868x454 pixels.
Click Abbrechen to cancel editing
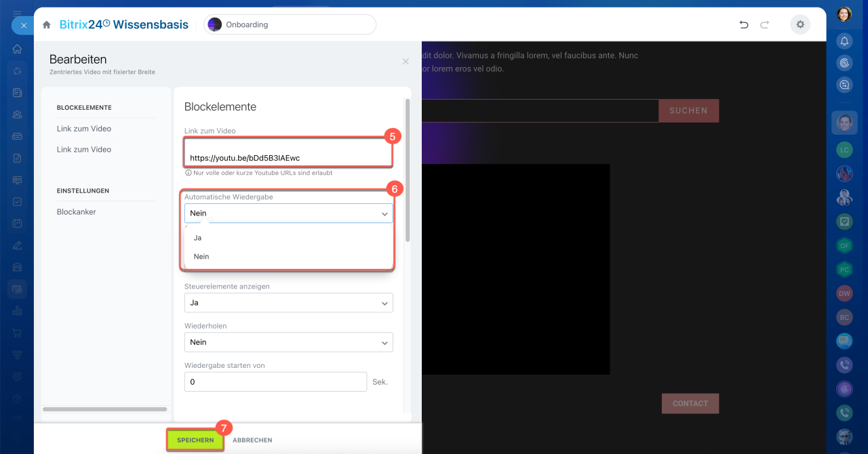[x=252, y=440]
